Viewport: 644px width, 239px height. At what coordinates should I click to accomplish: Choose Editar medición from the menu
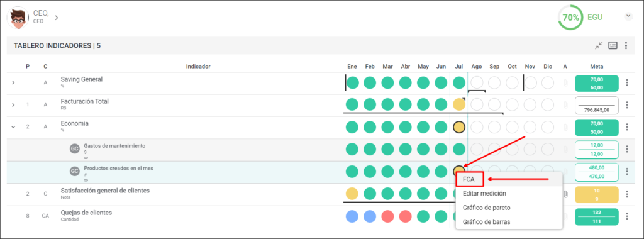(x=484, y=194)
